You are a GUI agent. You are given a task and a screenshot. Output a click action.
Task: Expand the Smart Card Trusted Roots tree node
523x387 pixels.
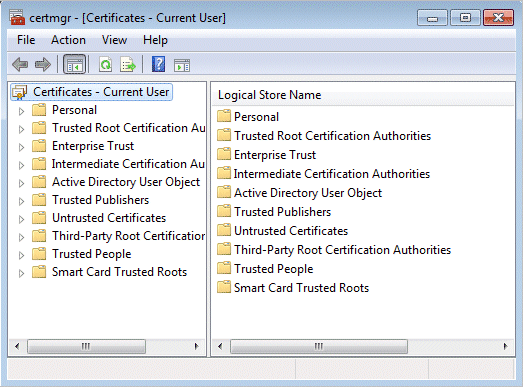[x=21, y=274]
